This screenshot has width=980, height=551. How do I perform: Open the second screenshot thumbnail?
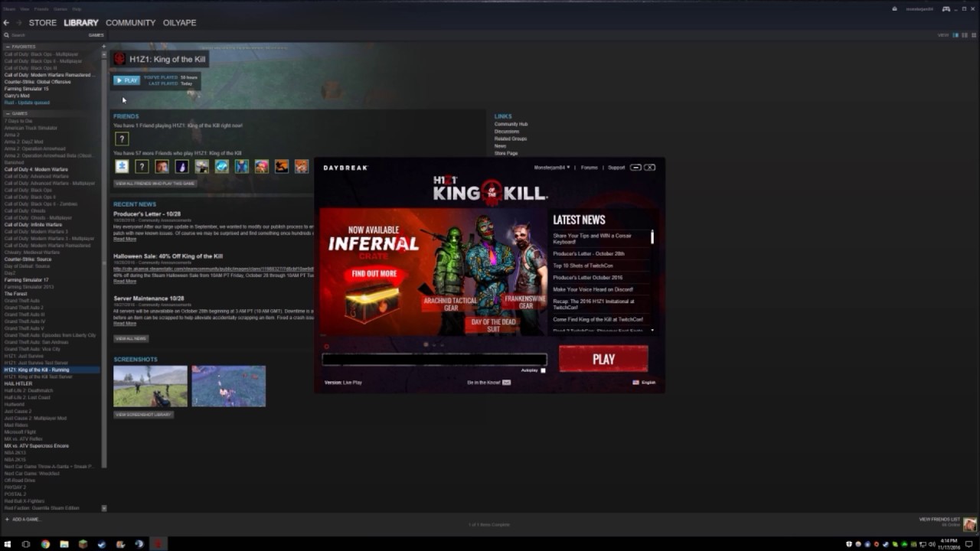click(x=229, y=386)
